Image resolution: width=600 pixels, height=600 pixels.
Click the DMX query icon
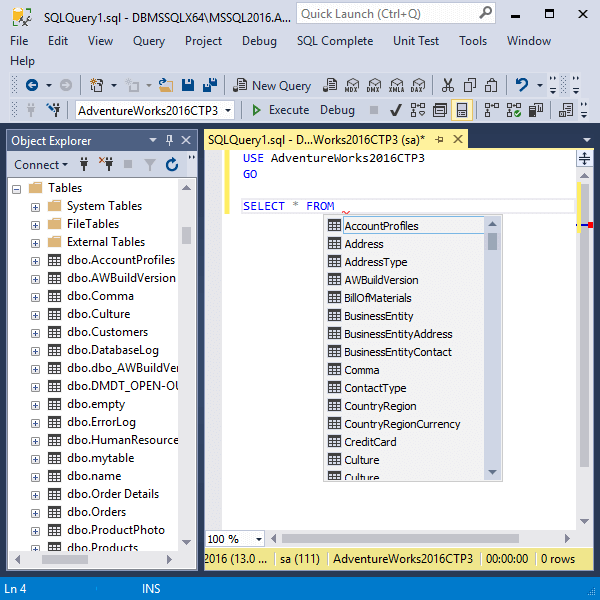(x=374, y=85)
